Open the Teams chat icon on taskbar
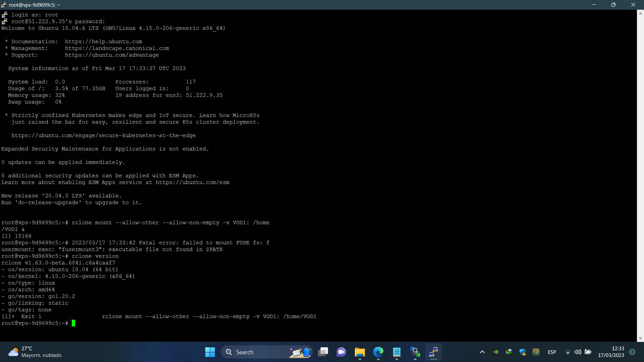 click(341, 352)
